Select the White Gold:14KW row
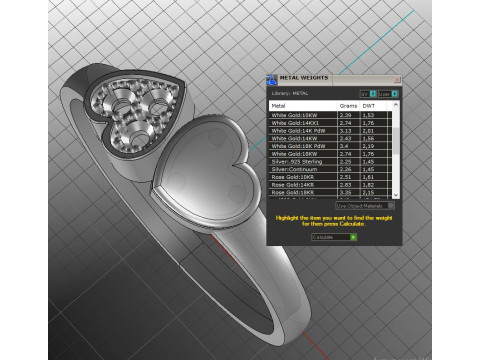This screenshot has height=360, width=480. pyautogui.click(x=330, y=138)
